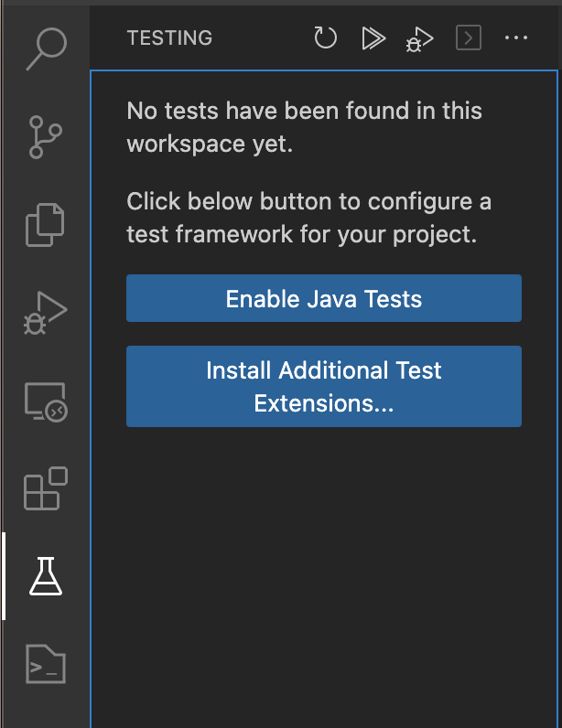562x728 pixels.
Task: Click the Enable Java Tests button
Action: click(323, 298)
